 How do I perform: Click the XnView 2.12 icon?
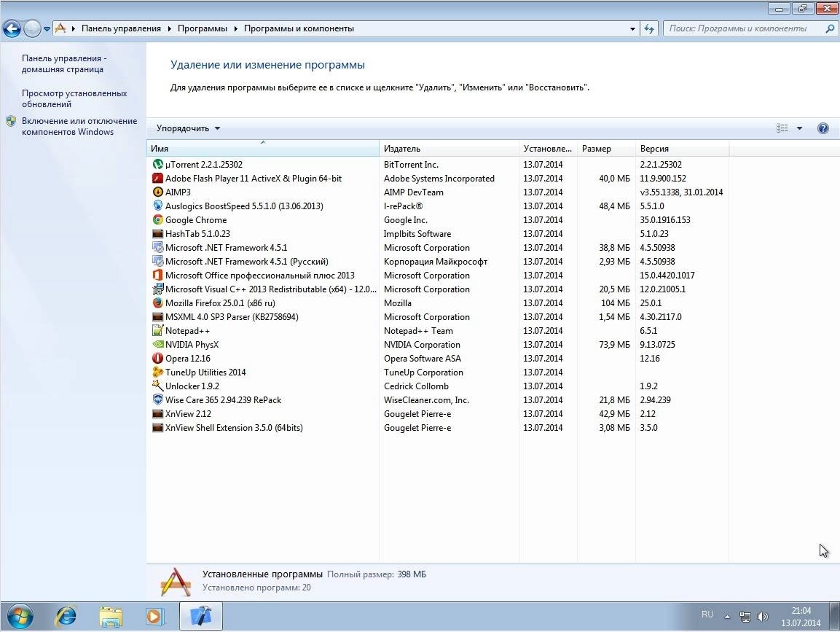[157, 414]
